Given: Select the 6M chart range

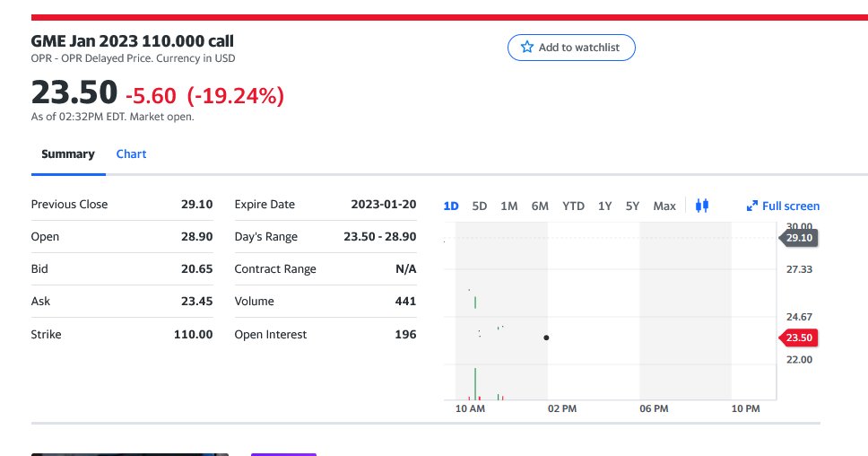Looking at the screenshot, I should click(540, 206).
